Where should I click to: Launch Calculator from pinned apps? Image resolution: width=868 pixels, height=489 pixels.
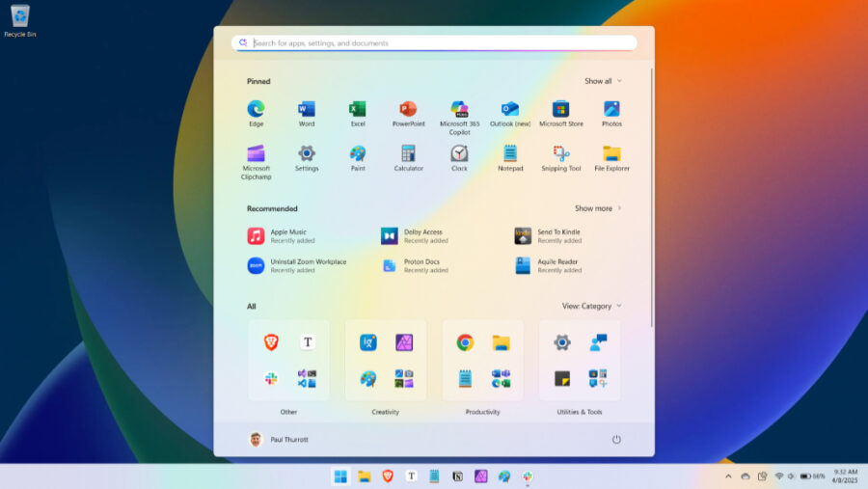pyautogui.click(x=409, y=158)
